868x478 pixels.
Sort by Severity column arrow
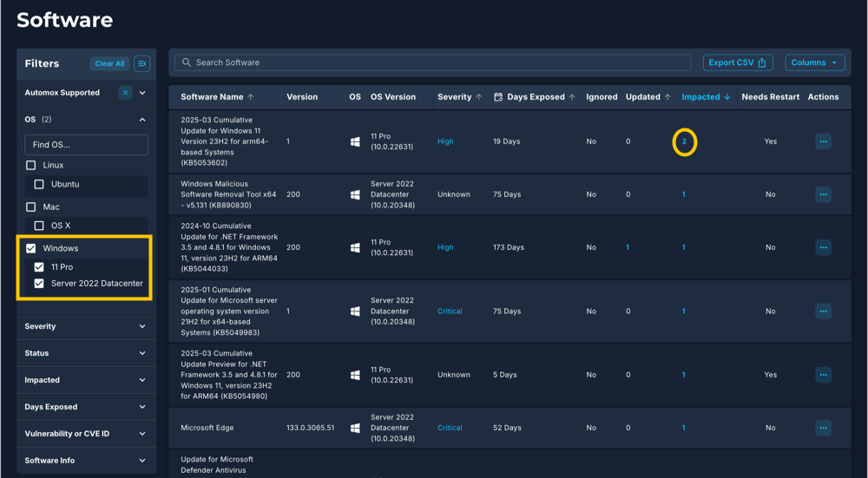[479, 97]
